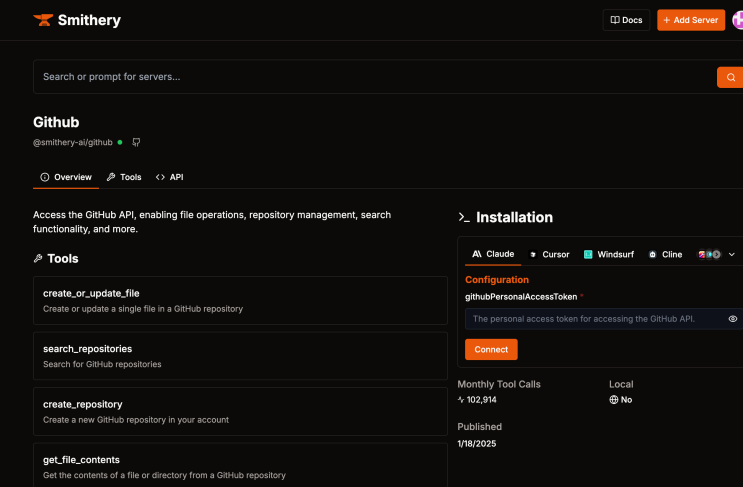Switch to the Tools tab
The width and height of the screenshot is (743, 487).
[x=124, y=177]
